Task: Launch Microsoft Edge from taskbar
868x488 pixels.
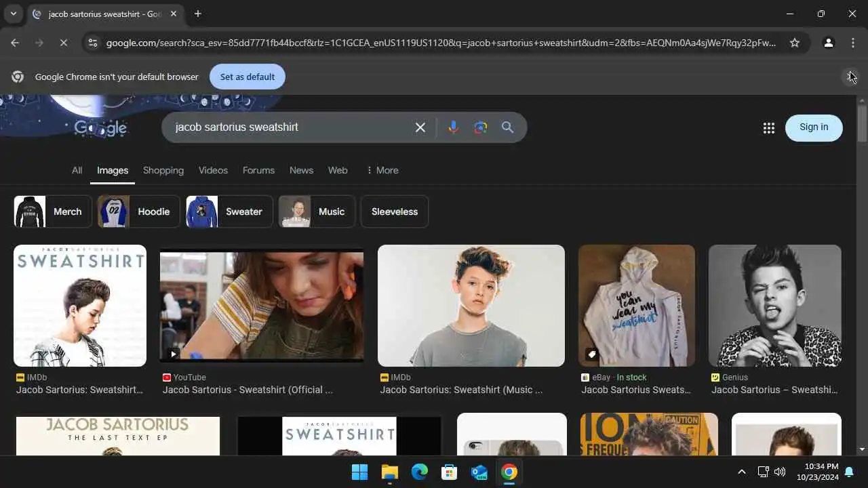Action: [419, 472]
